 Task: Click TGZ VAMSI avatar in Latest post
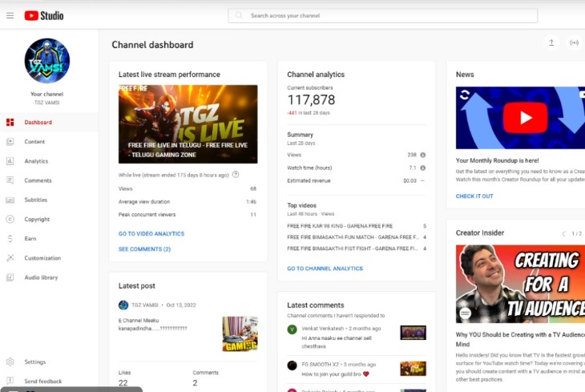click(x=123, y=305)
